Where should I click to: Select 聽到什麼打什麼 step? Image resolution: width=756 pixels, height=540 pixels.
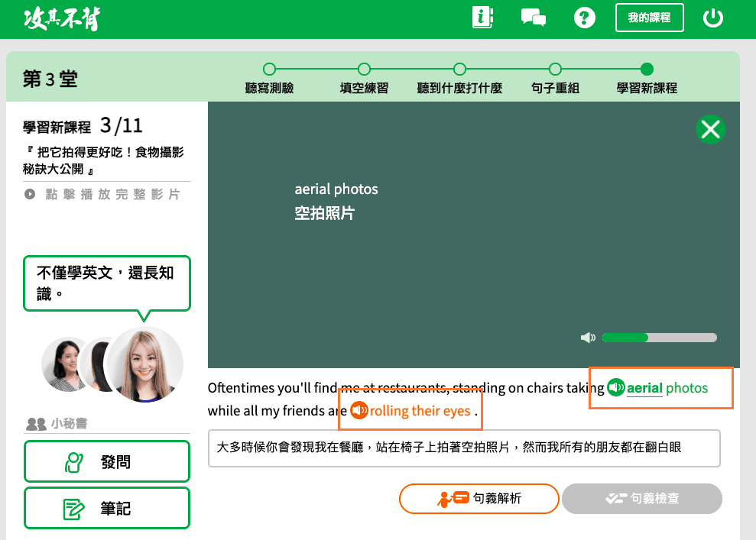(x=459, y=70)
